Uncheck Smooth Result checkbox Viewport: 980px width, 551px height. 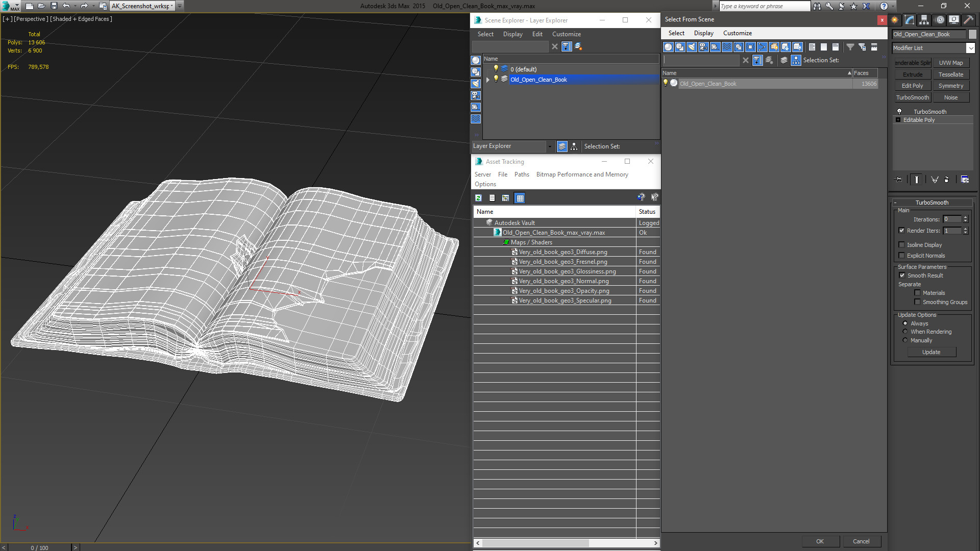click(x=902, y=275)
